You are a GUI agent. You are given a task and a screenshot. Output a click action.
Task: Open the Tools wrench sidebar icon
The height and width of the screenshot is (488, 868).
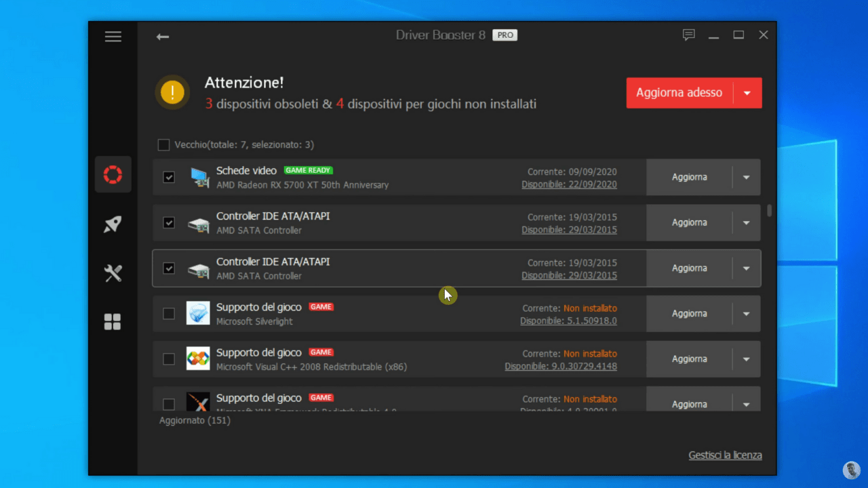[x=113, y=273]
